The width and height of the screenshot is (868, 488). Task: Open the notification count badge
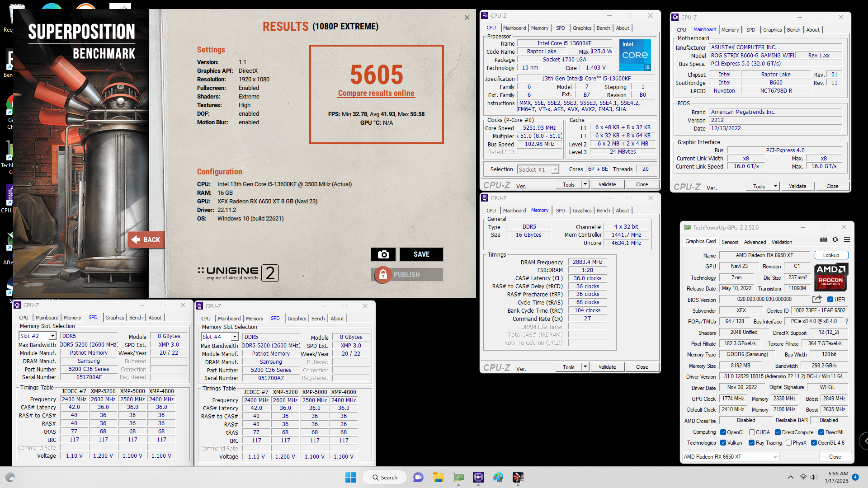(855, 477)
